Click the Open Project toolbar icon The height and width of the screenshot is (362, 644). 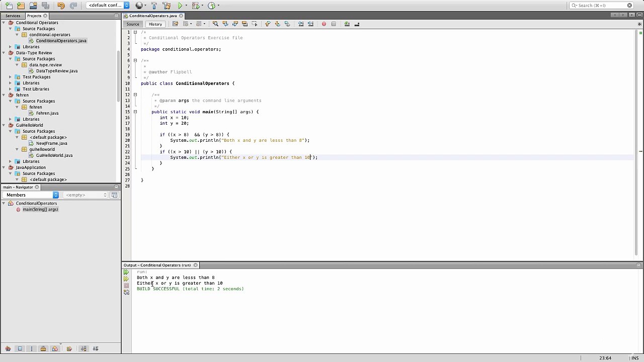click(33, 6)
